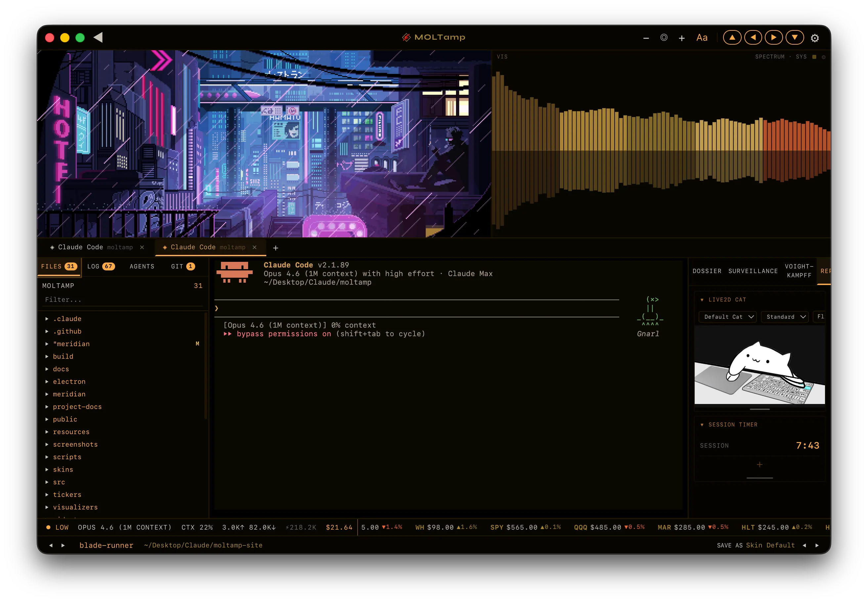Screen dimensions: 868x603
Task: Toggle the square indicator beside SYS
Action: tap(814, 57)
